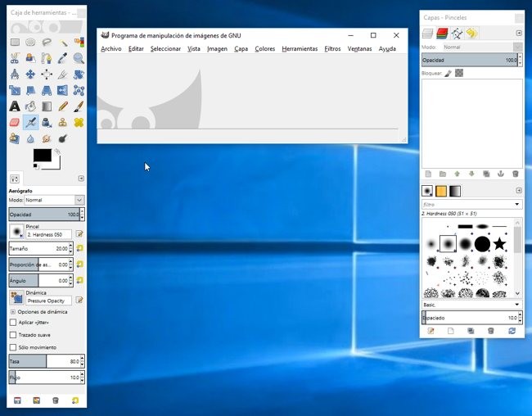Check the Sólo movimiento option
Viewport: 532px width, 416px height.
[x=12, y=347]
